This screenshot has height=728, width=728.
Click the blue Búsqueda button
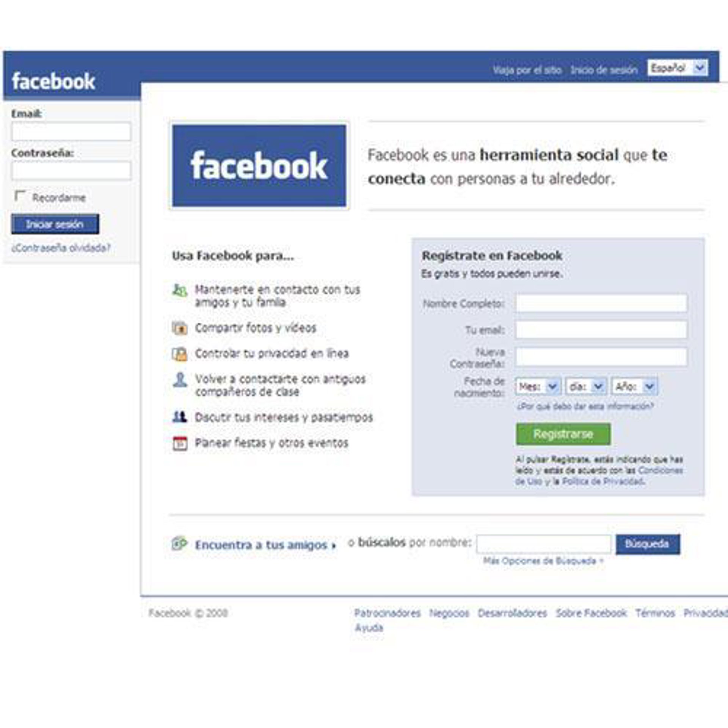[648, 544]
